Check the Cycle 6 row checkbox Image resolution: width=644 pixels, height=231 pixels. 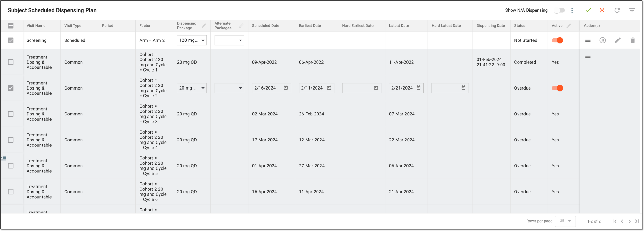(x=11, y=192)
